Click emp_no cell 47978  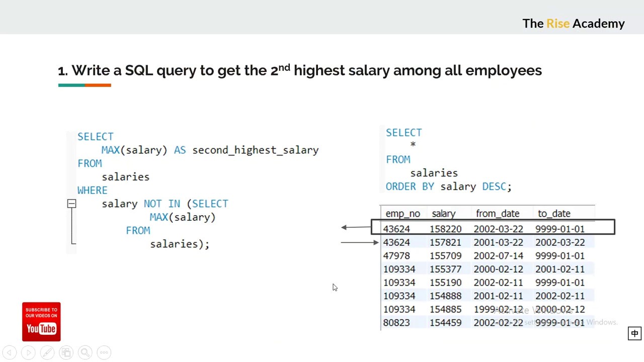coord(396,256)
